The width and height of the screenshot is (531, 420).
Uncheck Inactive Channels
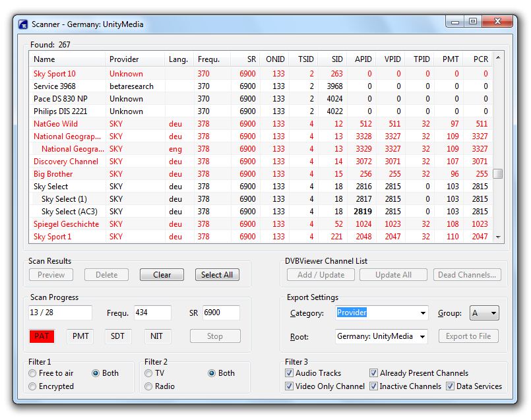click(373, 386)
